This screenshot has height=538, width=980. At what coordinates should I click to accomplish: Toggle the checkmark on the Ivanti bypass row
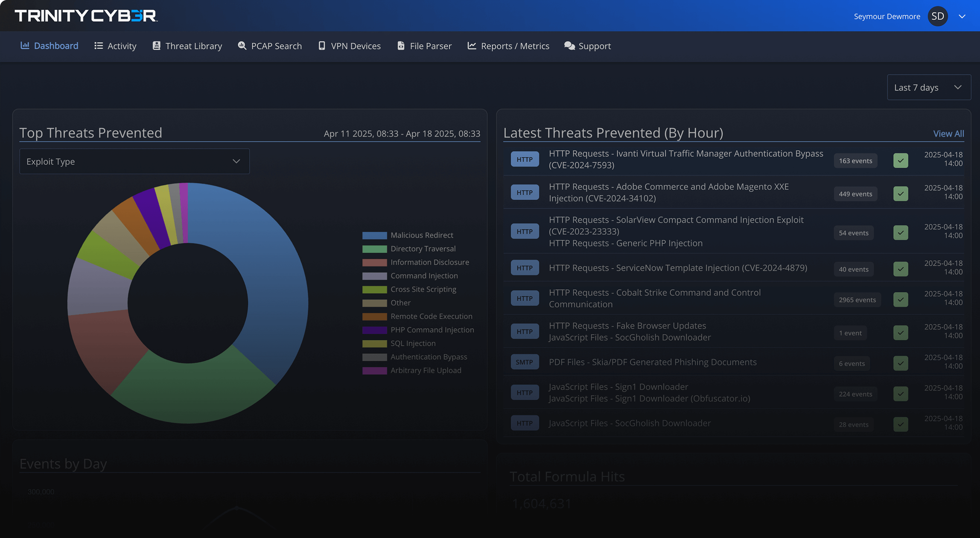901,161
